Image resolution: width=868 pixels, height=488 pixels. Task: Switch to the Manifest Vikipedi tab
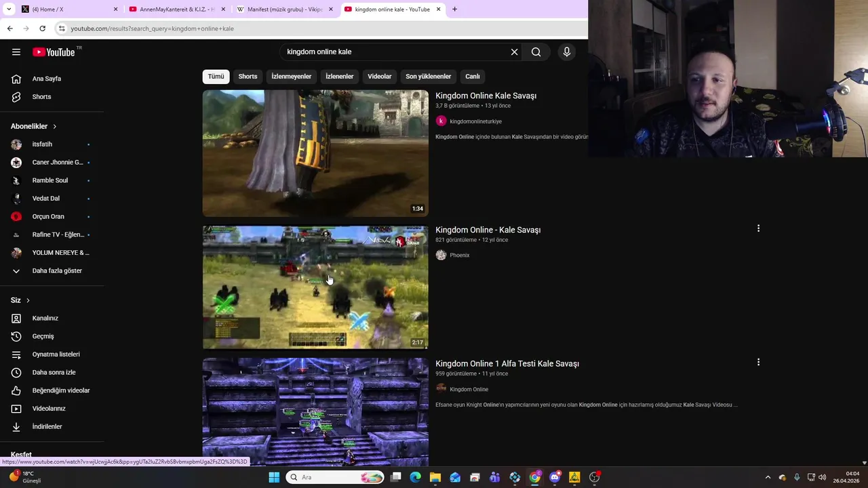(x=285, y=9)
